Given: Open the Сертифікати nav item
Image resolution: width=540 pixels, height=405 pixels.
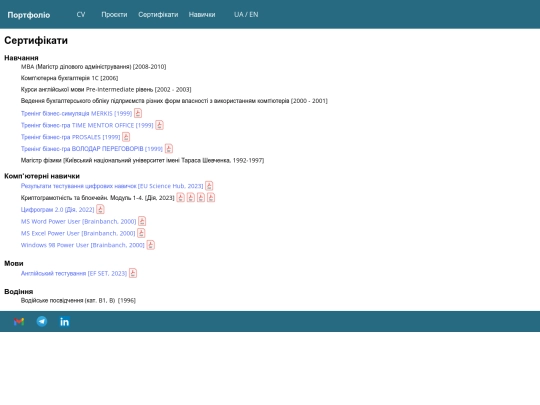Looking at the screenshot, I should [x=158, y=14].
